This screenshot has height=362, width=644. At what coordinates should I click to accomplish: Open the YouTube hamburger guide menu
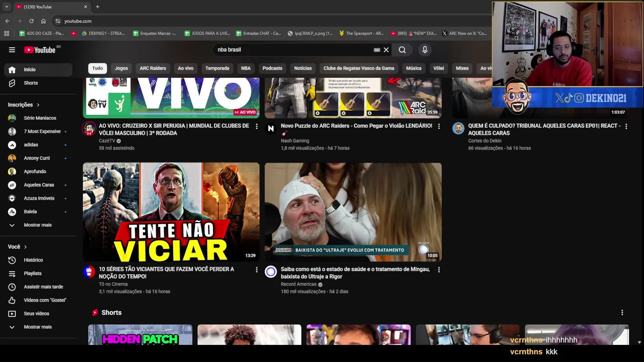click(x=12, y=50)
